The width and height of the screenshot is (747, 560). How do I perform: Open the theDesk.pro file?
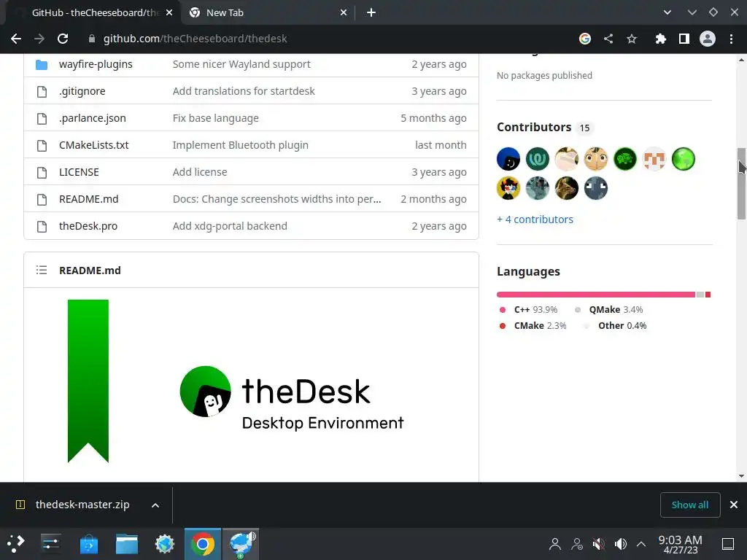(88, 226)
